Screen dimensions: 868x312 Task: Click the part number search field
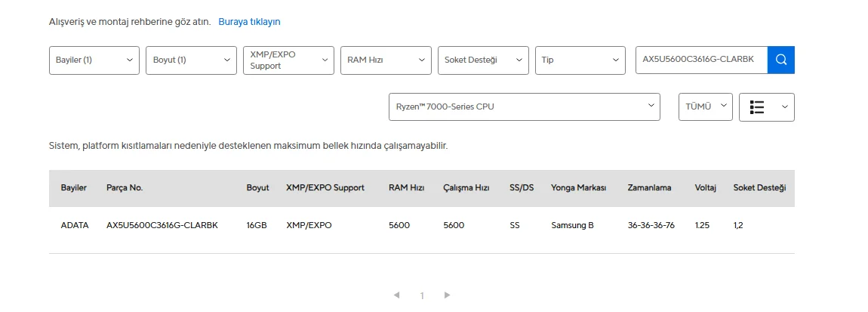[700, 60]
